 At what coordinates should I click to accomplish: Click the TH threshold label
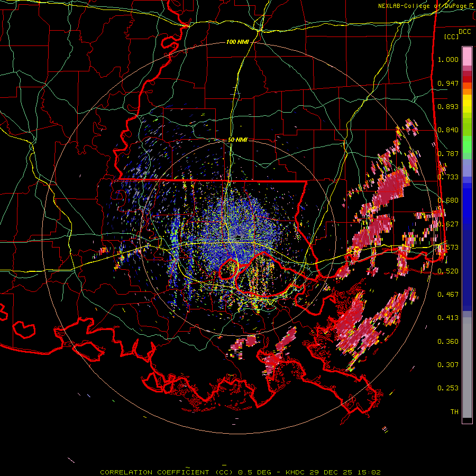tap(454, 412)
